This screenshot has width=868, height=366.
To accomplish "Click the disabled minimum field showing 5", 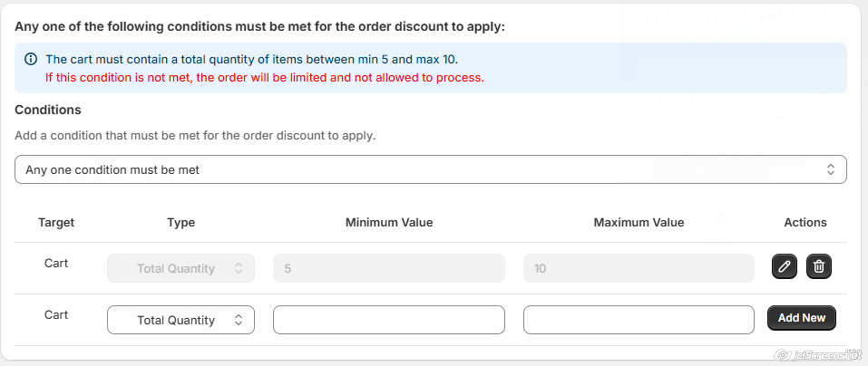I will point(388,268).
